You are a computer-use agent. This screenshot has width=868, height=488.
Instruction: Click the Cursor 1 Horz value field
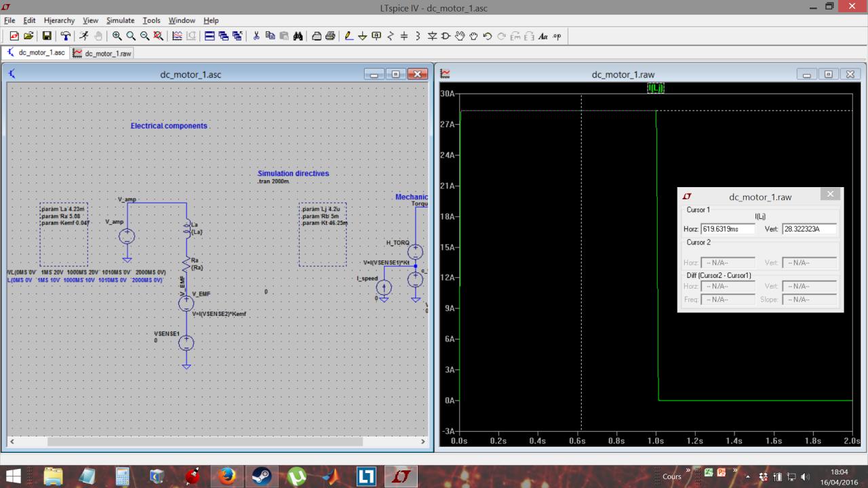(x=728, y=229)
